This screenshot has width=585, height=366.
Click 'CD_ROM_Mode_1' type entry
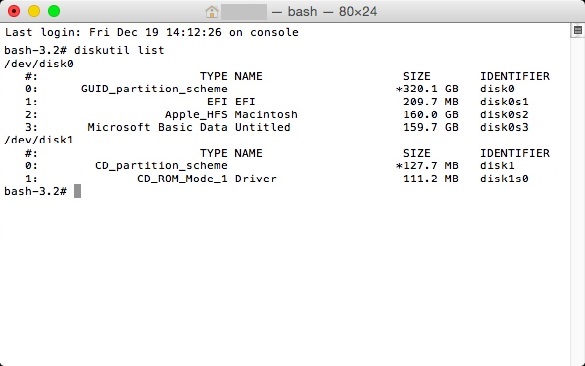tap(182, 179)
